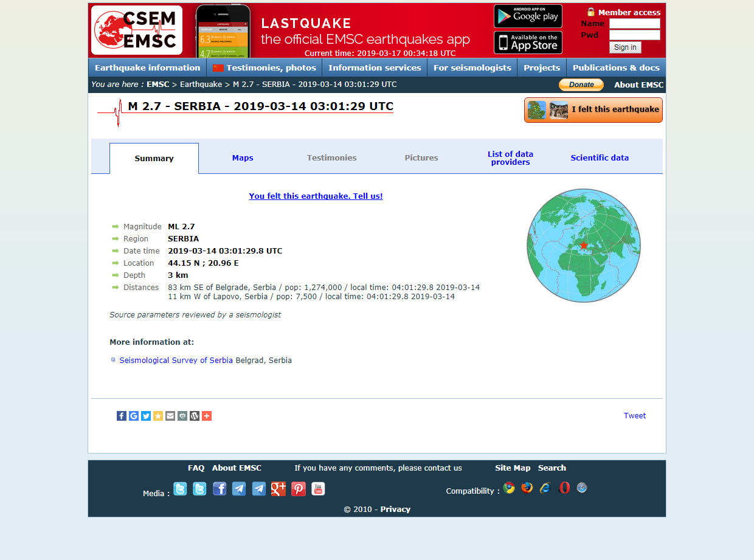This screenshot has width=754, height=560.
Task: Add to favorites with star icon
Action: point(158,416)
